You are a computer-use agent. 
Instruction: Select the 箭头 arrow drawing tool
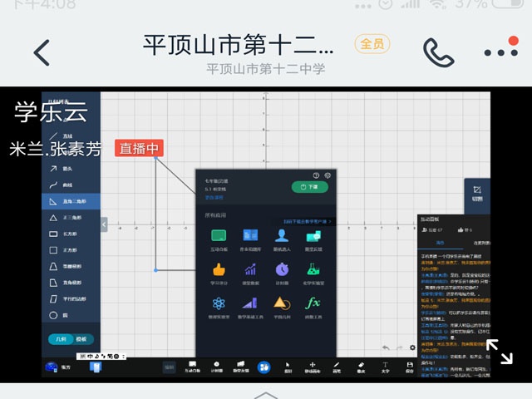71,168
